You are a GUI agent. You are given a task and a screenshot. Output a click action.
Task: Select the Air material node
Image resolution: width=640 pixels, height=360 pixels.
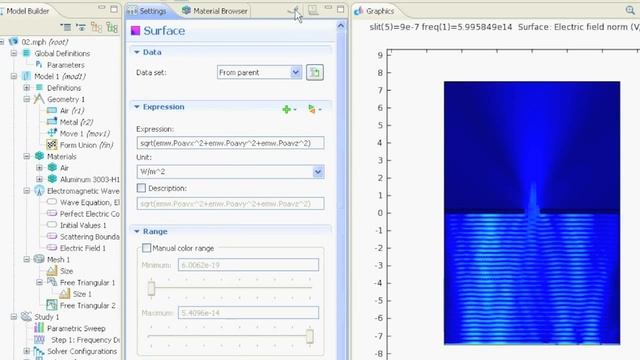[64, 168]
